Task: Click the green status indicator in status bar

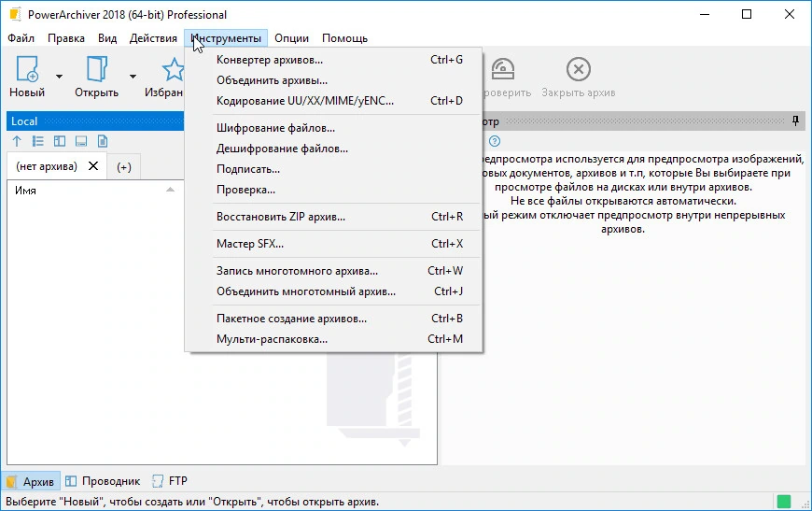Action: [784, 501]
